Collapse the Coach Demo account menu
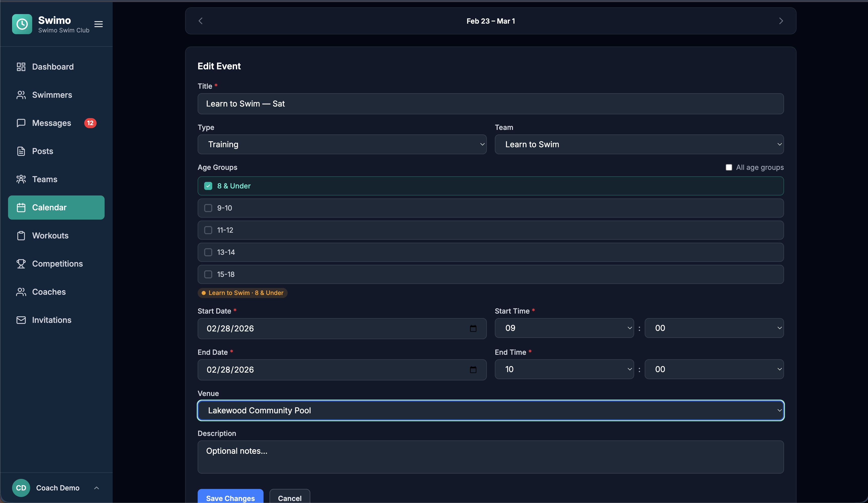 pyautogui.click(x=97, y=488)
